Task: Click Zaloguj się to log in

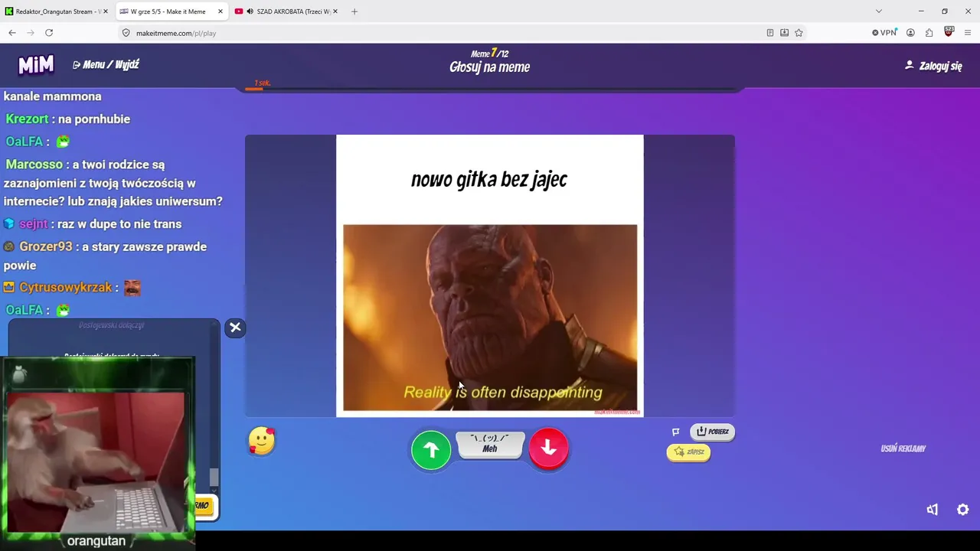Action: (x=933, y=66)
